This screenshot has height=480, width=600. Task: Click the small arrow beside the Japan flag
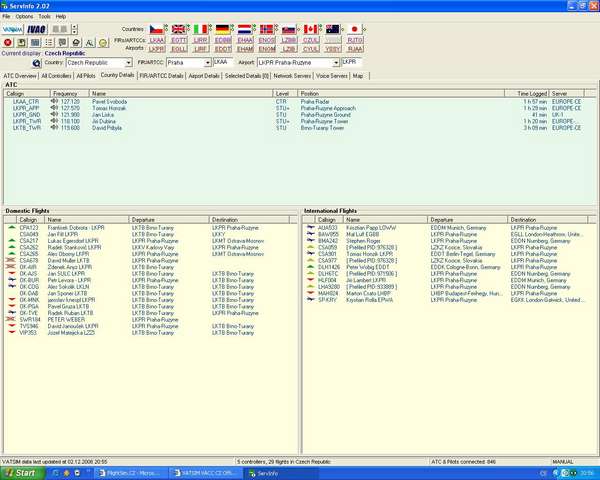364,28
